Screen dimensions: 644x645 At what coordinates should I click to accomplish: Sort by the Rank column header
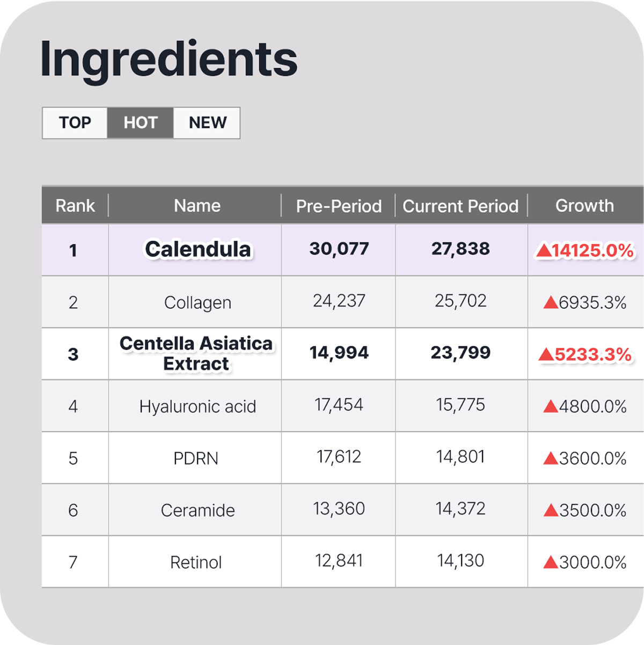pos(75,206)
